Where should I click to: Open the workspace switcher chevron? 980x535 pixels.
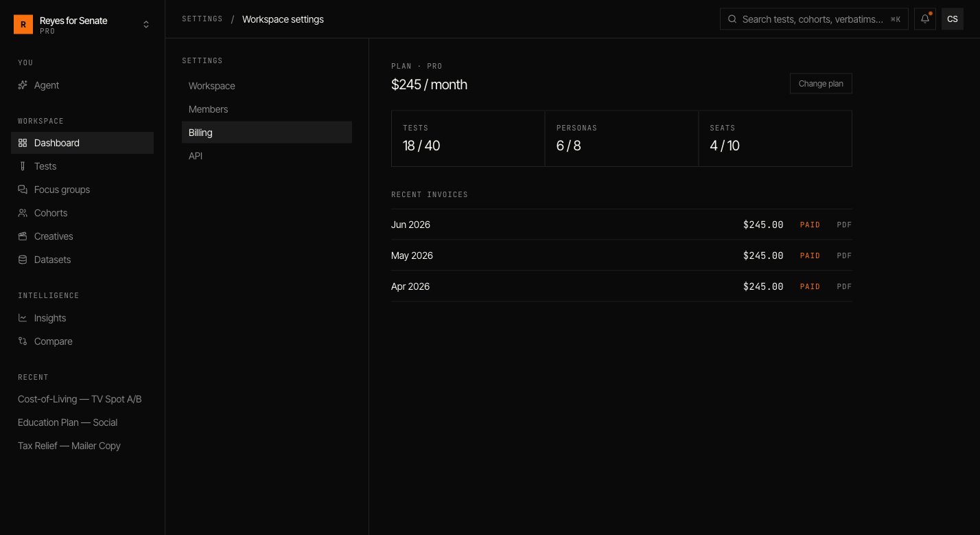(x=146, y=25)
